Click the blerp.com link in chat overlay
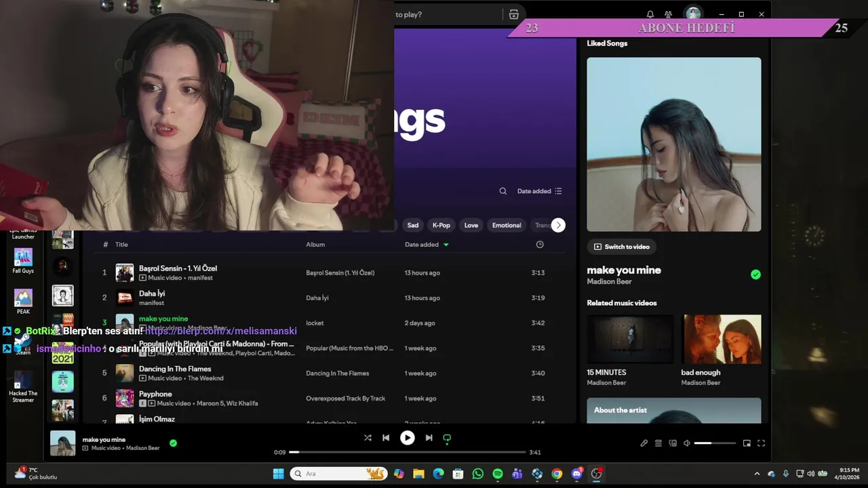 pos(221,331)
